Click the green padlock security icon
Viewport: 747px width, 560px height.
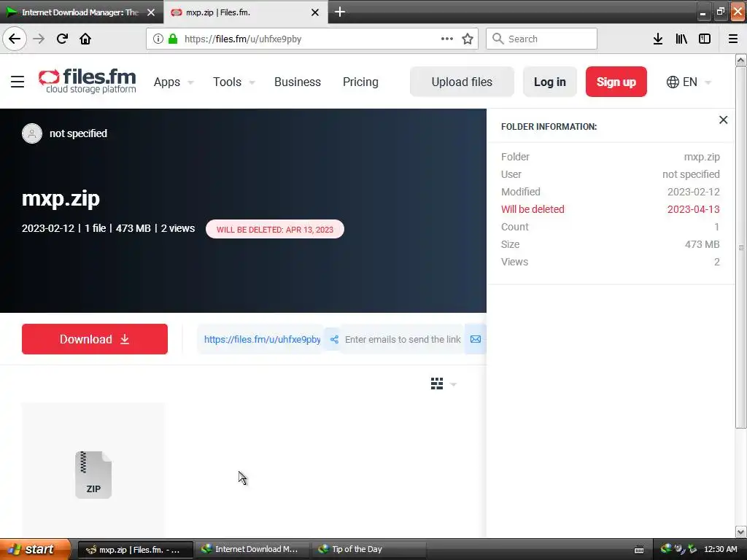[x=173, y=39]
